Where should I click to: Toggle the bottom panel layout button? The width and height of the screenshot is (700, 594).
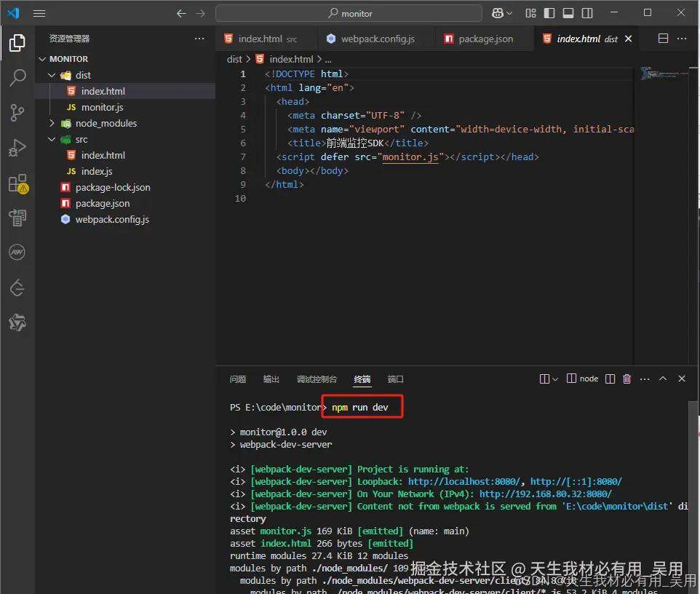568,13
